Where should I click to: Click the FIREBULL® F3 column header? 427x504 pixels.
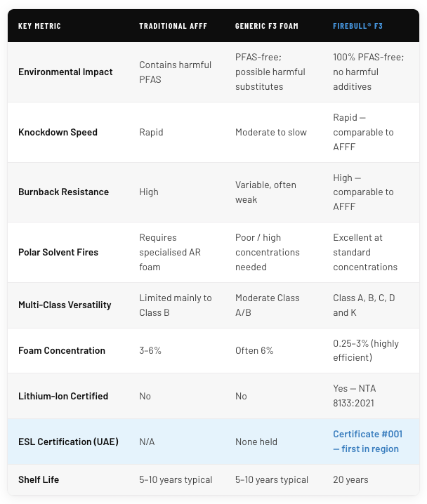point(357,26)
